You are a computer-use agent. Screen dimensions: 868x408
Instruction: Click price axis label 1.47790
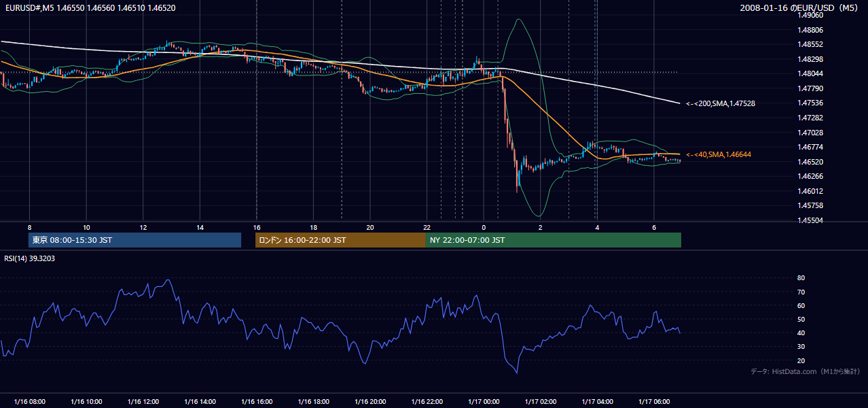click(810, 88)
